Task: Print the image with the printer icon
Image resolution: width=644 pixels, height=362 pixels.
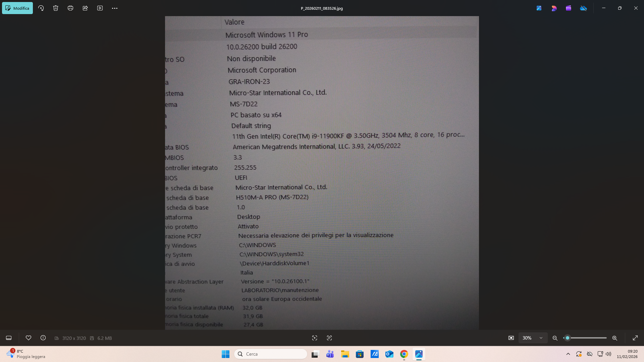Action: point(70,8)
